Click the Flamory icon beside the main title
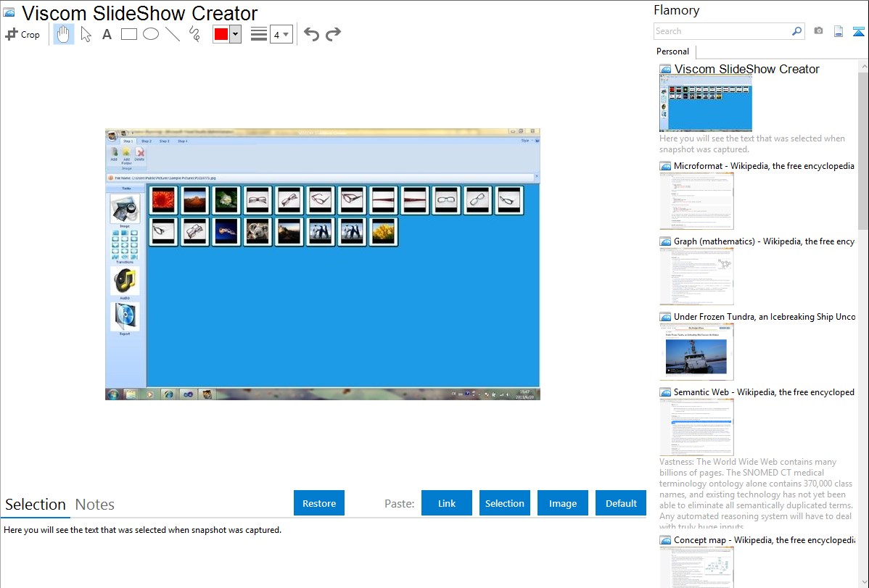 pyautogui.click(x=9, y=13)
